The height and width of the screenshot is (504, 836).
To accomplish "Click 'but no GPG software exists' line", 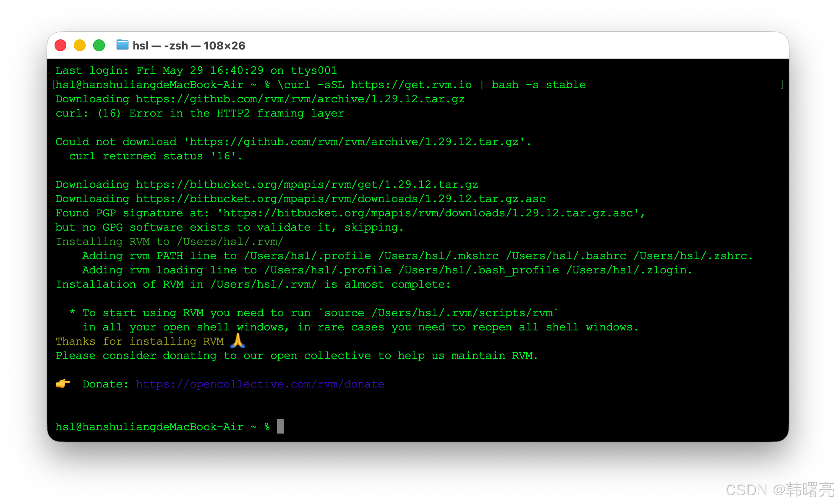I will click(x=230, y=227).
